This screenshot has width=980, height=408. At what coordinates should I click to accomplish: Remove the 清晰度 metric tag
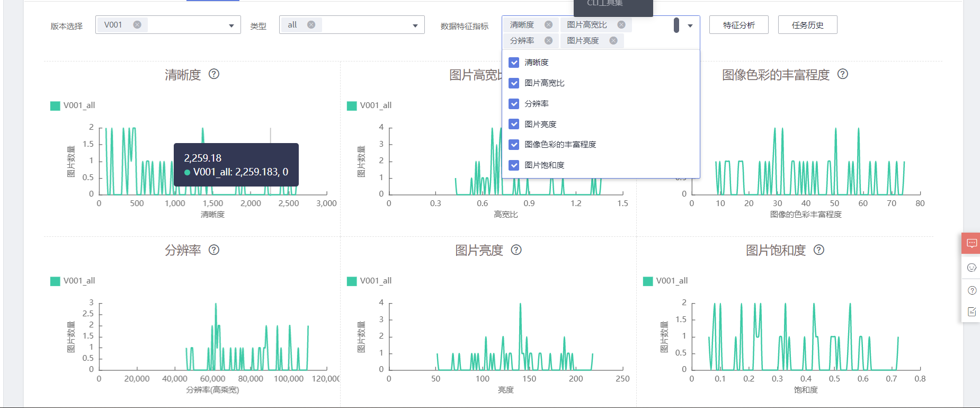click(x=549, y=24)
